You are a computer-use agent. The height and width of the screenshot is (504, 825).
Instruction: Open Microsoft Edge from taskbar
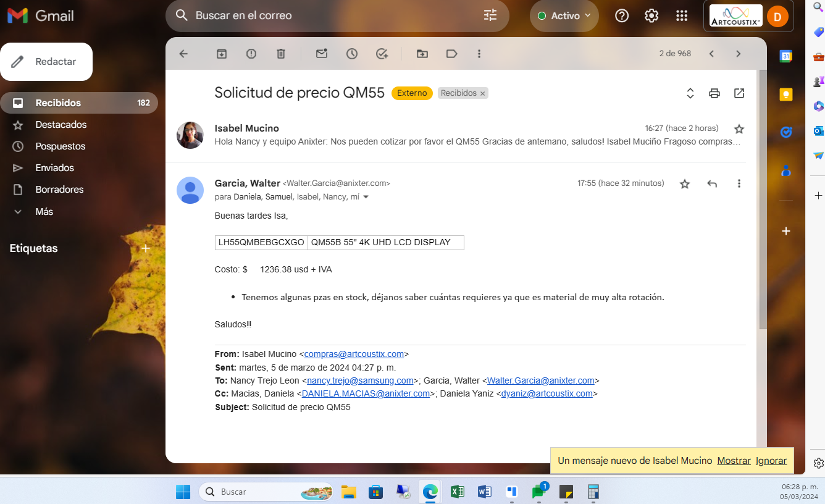tap(430, 492)
